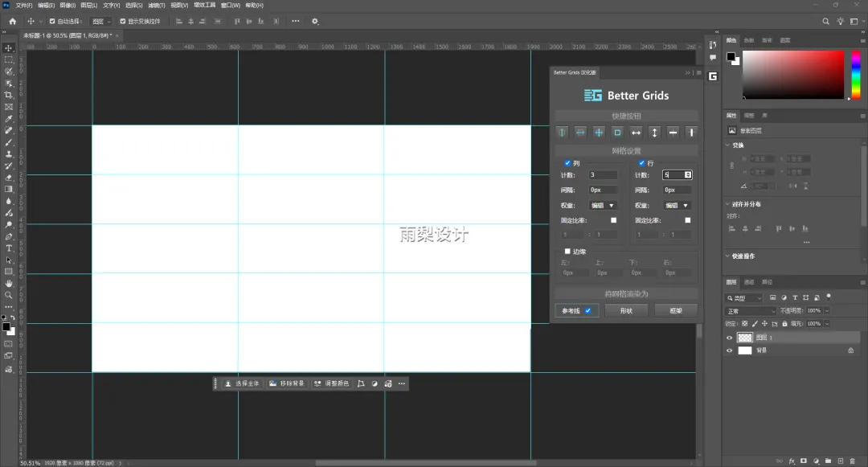The width and height of the screenshot is (868, 467).
Task: Create new layer with plus icon
Action: (841, 461)
